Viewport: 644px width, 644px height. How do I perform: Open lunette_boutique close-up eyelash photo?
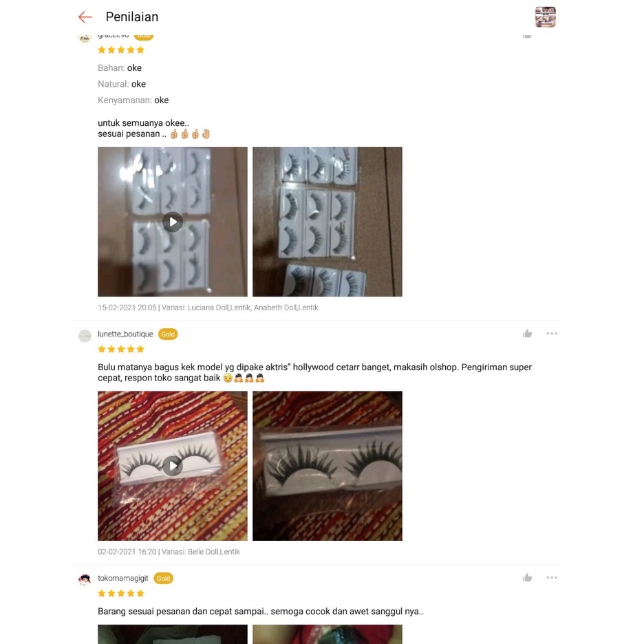(328, 466)
